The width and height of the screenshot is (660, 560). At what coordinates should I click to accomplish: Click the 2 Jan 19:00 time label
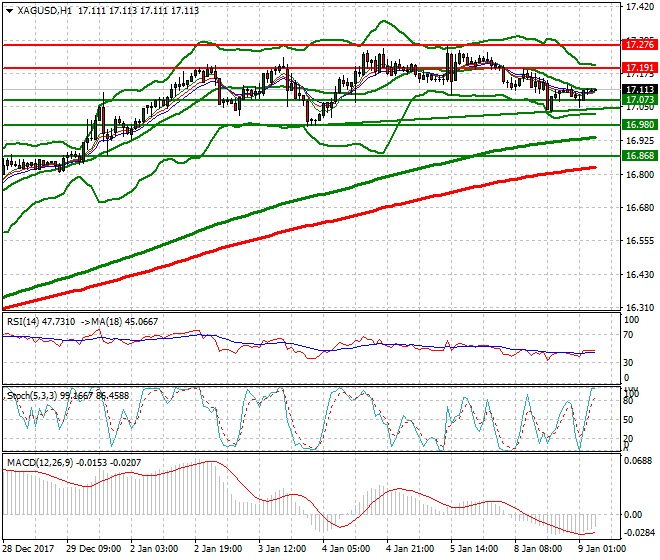click(x=218, y=549)
